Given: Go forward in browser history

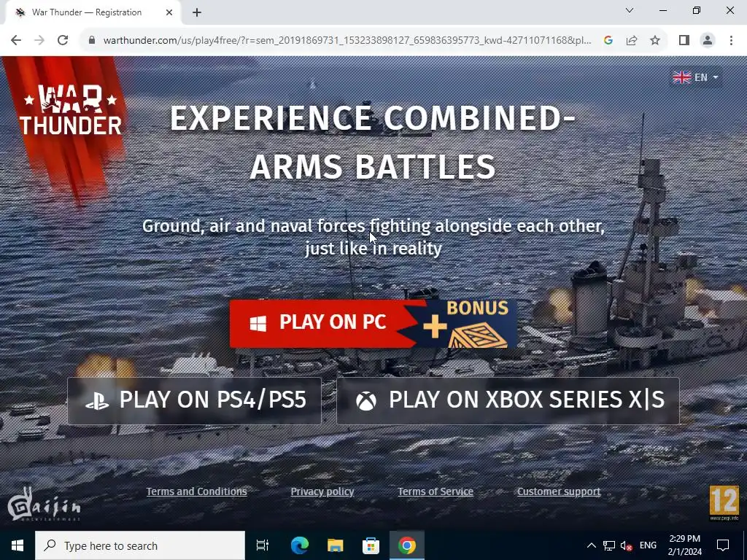Looking at the screenshot, I should 39,40.
